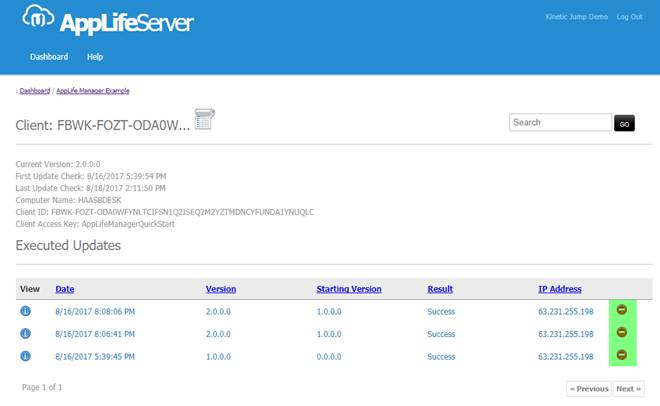Focus the Search input field

[x=560, y=122]
